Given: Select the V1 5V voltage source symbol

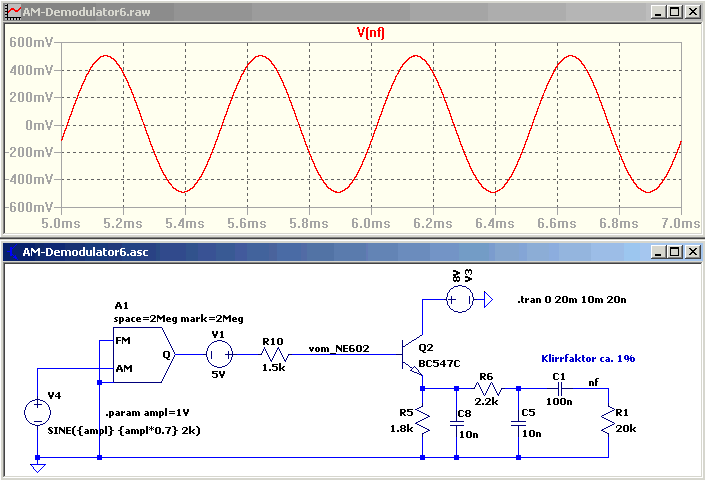Looking at the screenshot, I should (x=219, y=355).
